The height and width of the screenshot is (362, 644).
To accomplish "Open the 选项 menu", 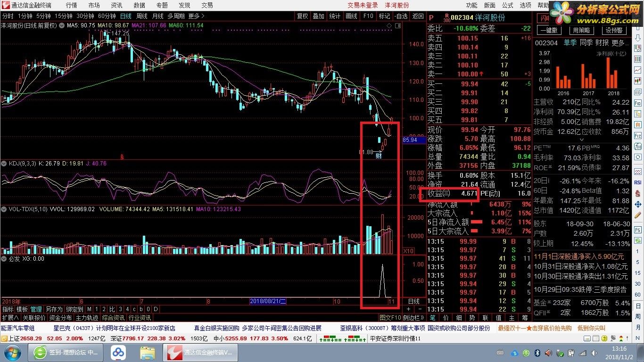I will tap(525, 5).
